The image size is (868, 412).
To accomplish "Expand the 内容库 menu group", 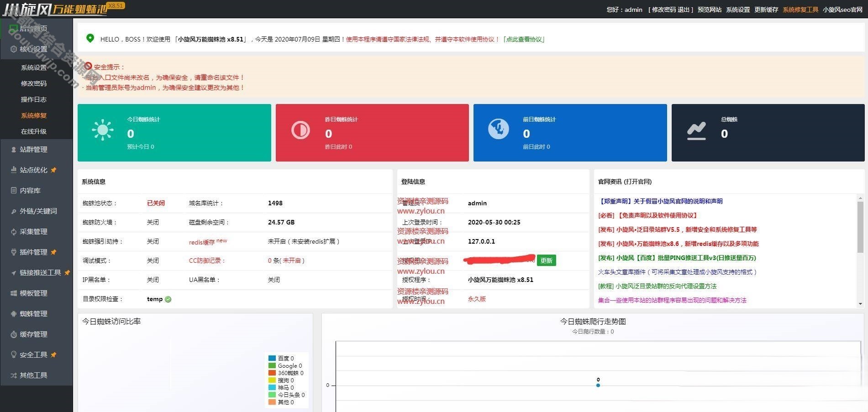I will coord(37,190).
